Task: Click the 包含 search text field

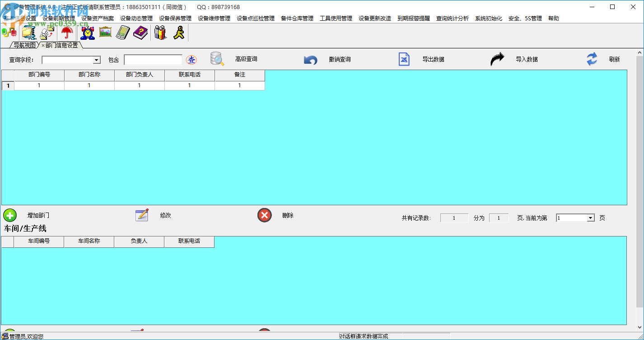Action: 153,60
